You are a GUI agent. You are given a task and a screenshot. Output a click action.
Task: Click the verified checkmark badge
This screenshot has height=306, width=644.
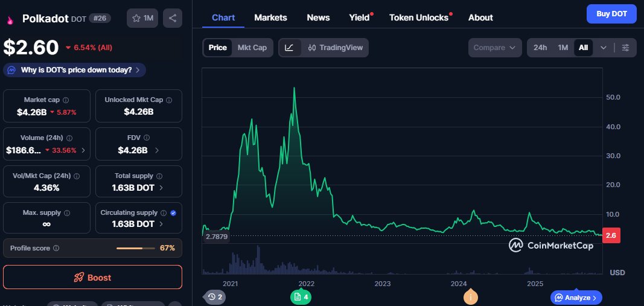173,213
